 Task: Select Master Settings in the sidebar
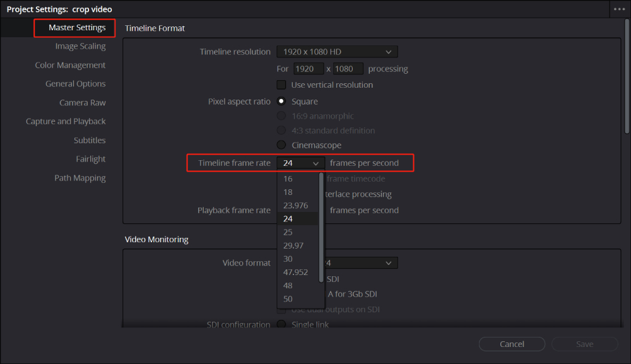tap(74, 28)
